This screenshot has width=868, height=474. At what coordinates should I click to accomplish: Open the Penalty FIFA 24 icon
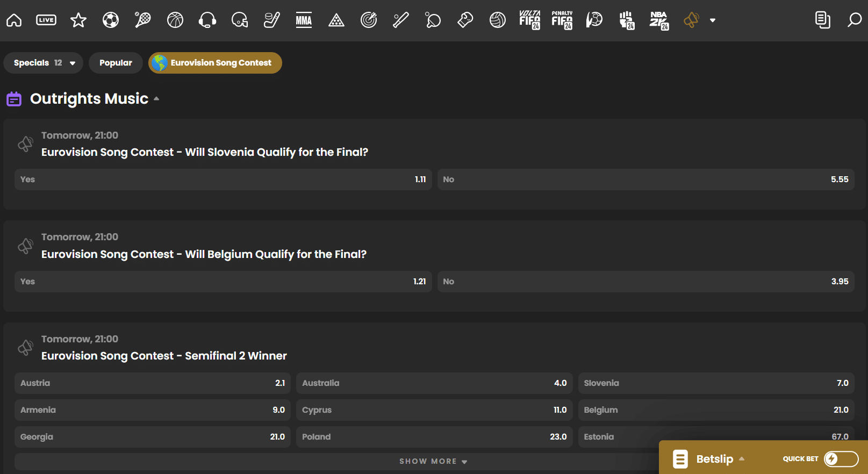pos(562,20)
